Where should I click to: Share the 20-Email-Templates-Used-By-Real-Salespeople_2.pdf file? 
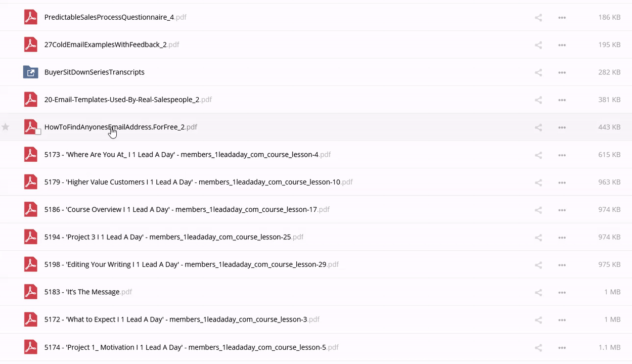coord(538,100)
